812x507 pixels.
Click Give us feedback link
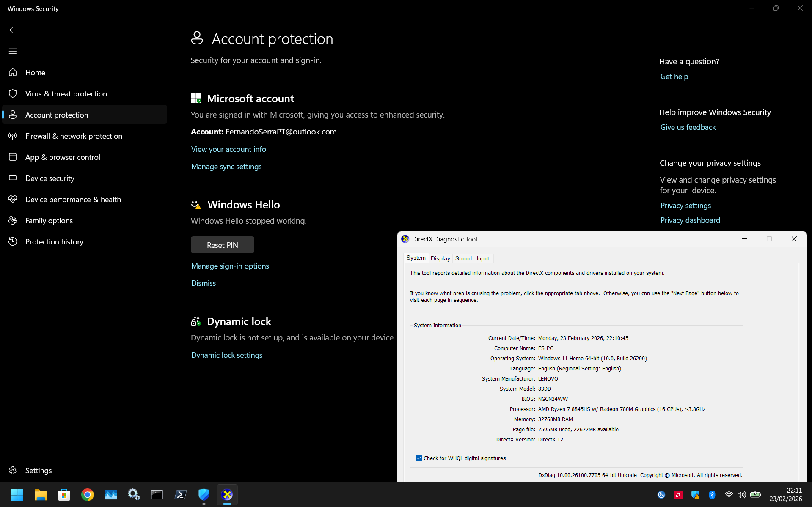[x=688, y=127]
